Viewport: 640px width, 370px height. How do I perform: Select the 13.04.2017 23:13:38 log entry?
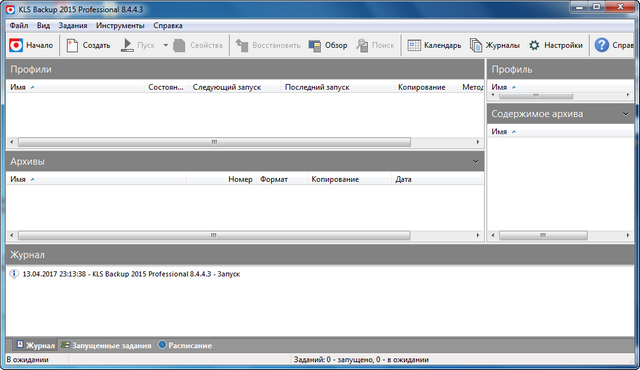click(131, 274)
